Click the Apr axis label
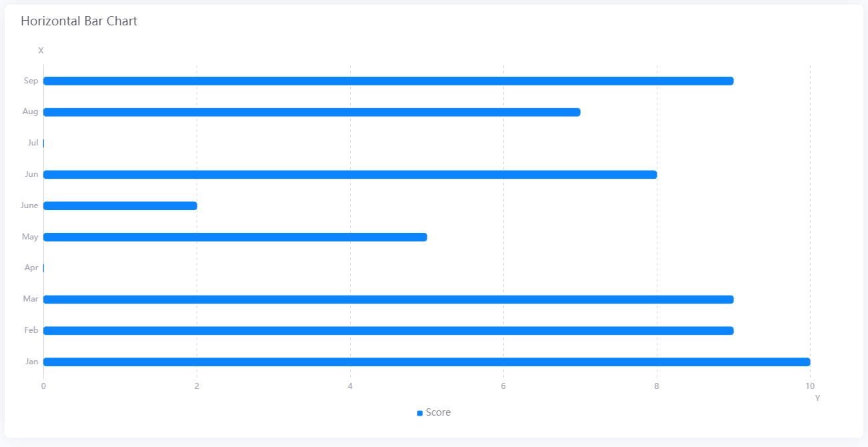 (31, 268)
